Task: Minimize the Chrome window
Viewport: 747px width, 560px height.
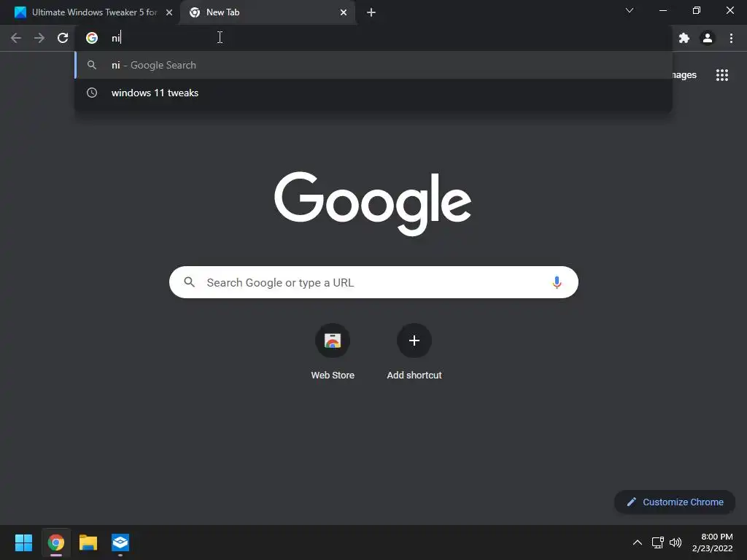Action: [x=662, y=10]
